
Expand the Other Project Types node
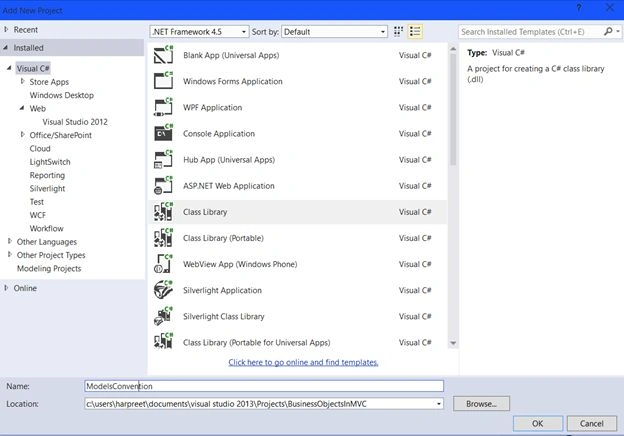(x=10, y=254)
